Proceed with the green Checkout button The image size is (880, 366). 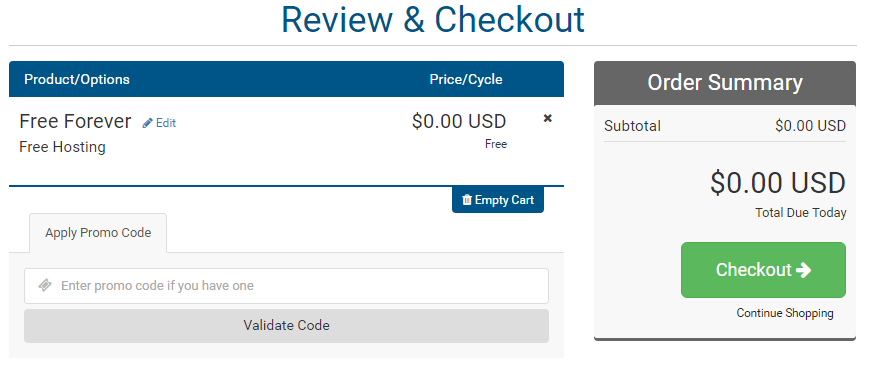(763, 270)
